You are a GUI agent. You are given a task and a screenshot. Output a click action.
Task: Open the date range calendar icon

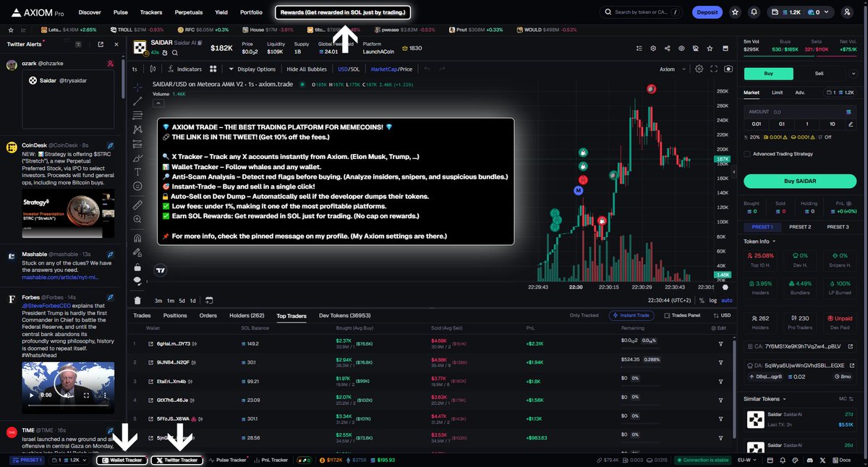208,300
